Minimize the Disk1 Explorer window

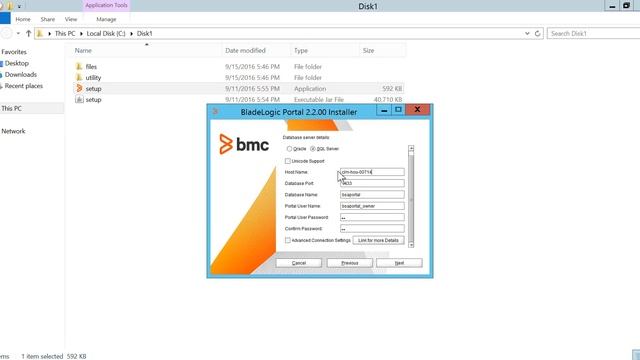click(612, 6)
